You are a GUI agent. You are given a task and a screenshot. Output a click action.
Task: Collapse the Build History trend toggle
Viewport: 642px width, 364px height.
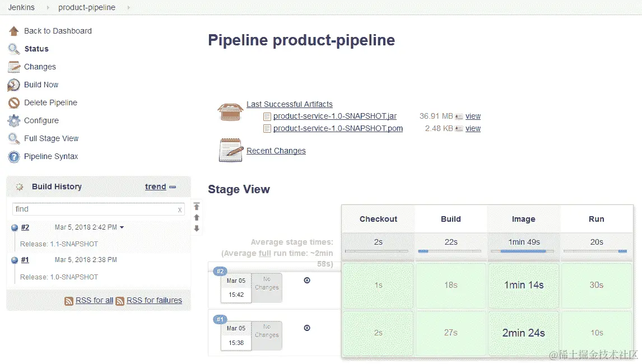coord(173,187)
